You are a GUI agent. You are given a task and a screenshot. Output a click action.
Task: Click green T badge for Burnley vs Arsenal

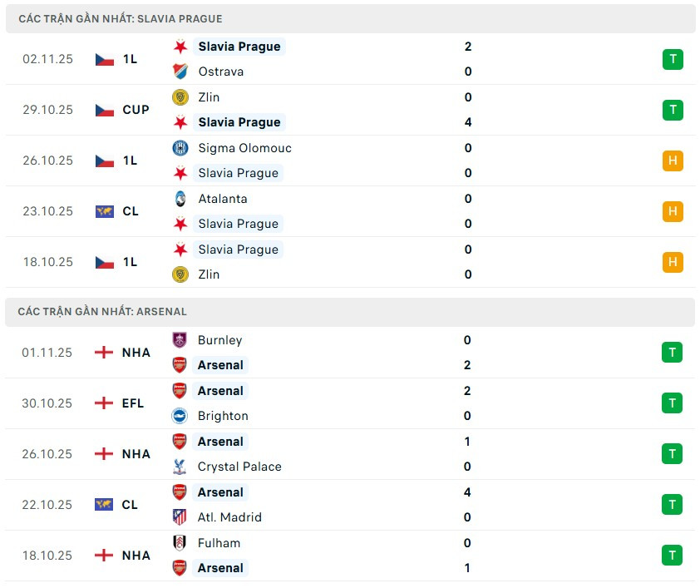[673, 353]
